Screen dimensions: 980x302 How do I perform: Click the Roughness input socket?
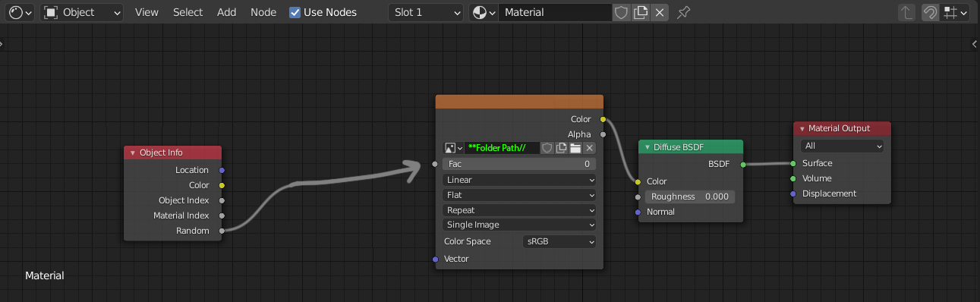tap(638, 197)
